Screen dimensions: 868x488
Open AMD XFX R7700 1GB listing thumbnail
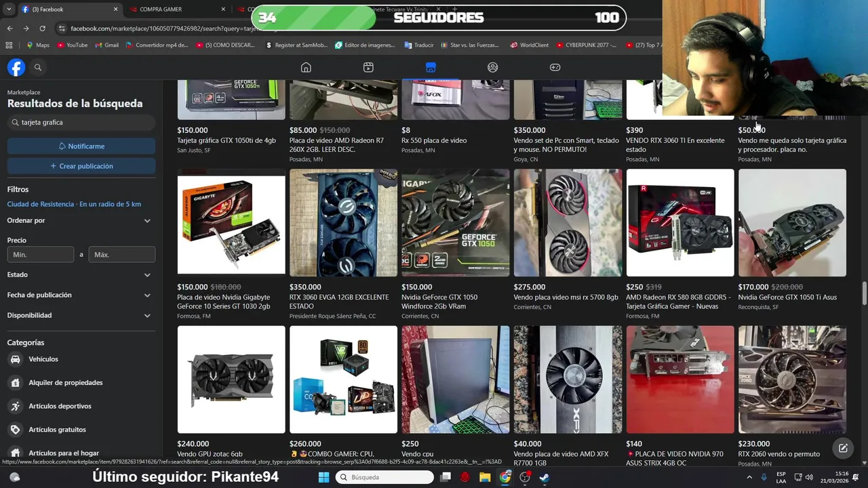568,380
